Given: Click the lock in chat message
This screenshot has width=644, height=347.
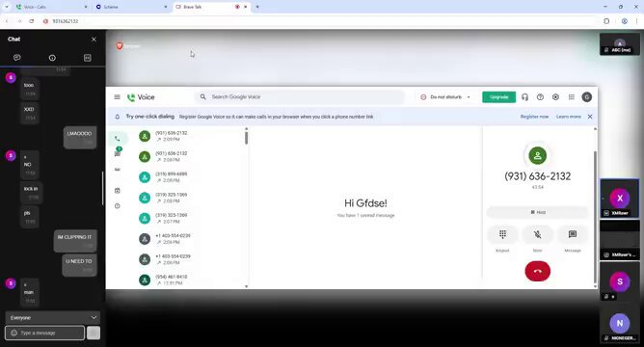Looking at the screenshot, I should click(31, 193).
